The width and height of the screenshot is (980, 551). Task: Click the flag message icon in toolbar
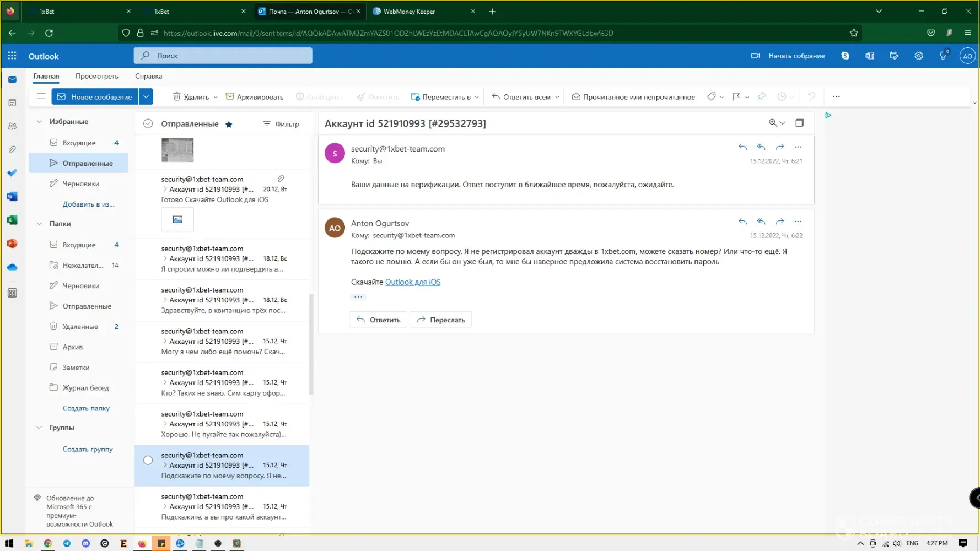pyautogui.click(x=736, y=96)
